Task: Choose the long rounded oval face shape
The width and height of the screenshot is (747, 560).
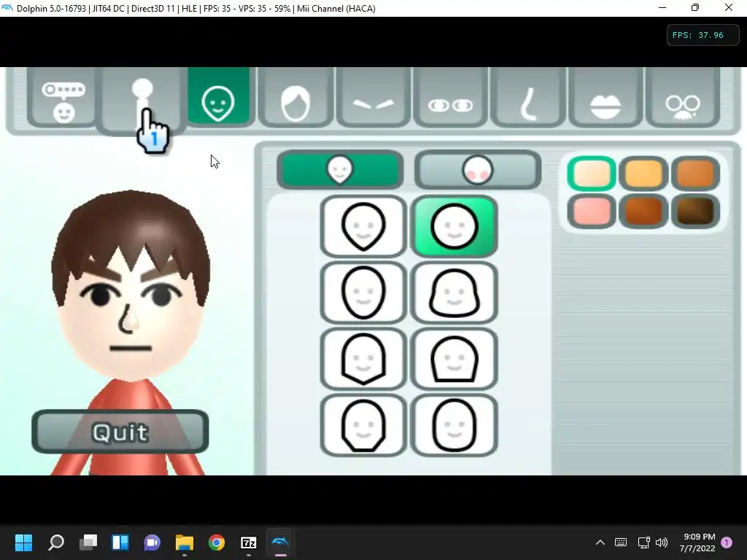Action: [x=454, y=425]
